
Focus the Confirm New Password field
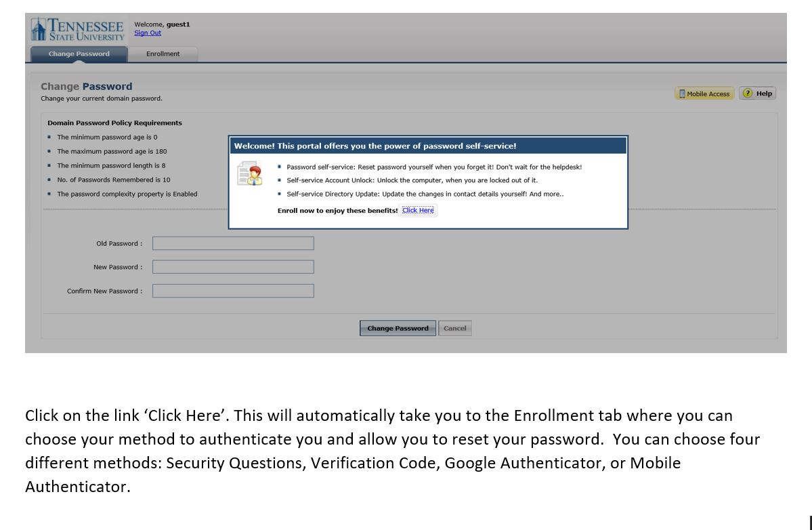coord(233,291)
